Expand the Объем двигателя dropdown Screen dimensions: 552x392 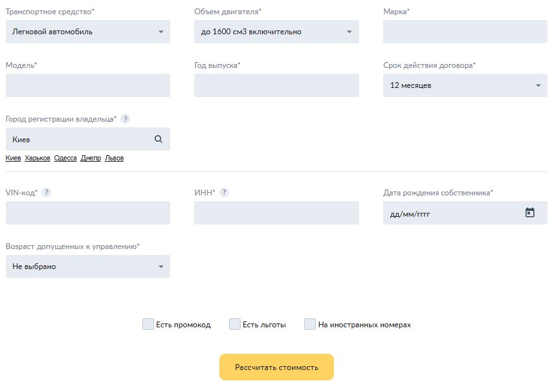276,32
